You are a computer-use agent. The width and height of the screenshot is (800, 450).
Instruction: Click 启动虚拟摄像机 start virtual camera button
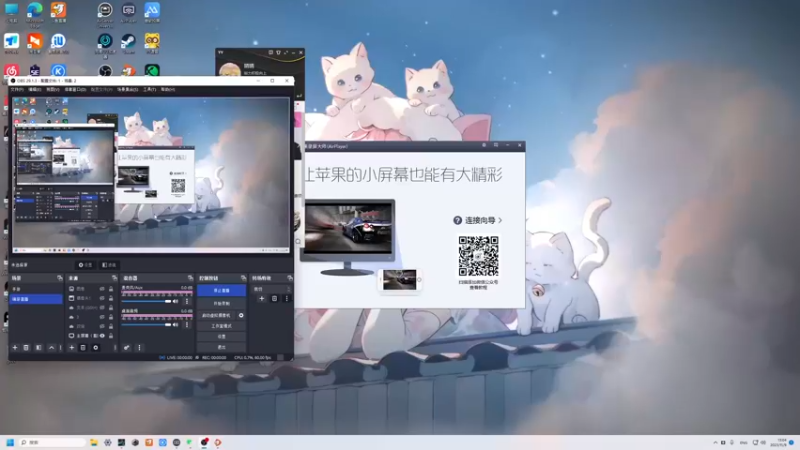216,315
